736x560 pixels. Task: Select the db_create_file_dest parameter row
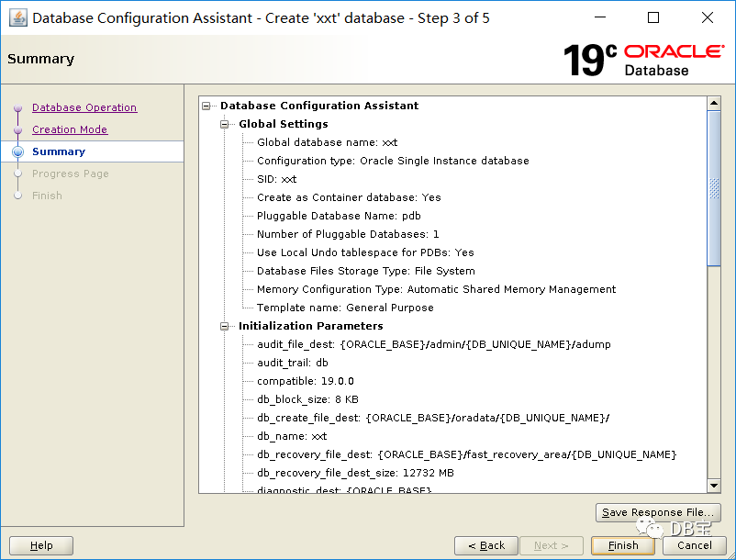(433, 418)
